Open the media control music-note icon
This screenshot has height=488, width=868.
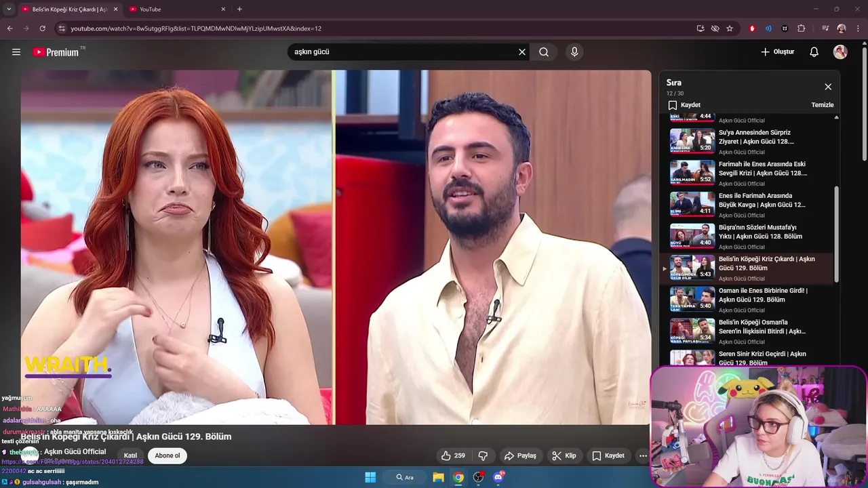(825, 28)
